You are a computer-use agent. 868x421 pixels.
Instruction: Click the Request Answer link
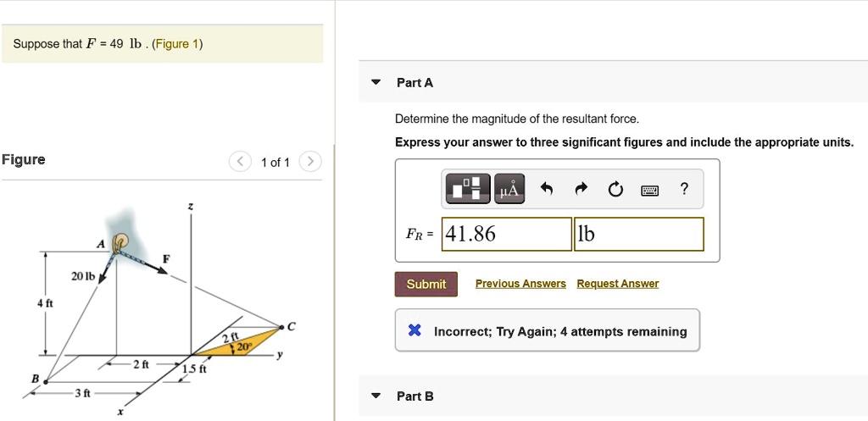click(617, 284)
